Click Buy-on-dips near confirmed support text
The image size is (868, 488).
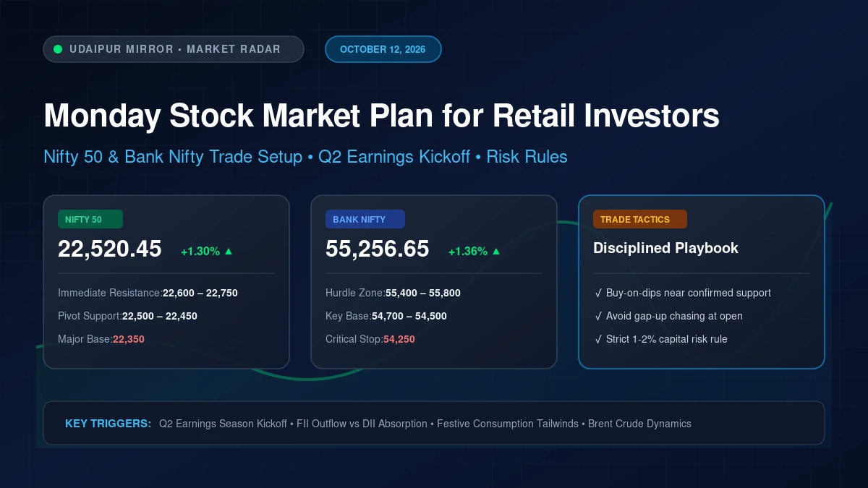click(689, 293)
